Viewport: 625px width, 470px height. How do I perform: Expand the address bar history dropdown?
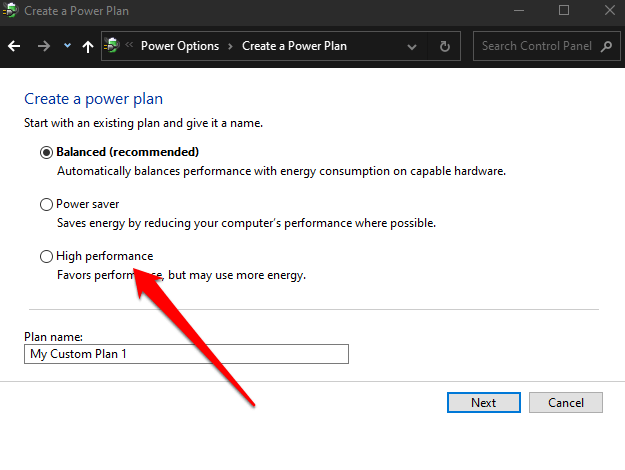pos(413,46)
